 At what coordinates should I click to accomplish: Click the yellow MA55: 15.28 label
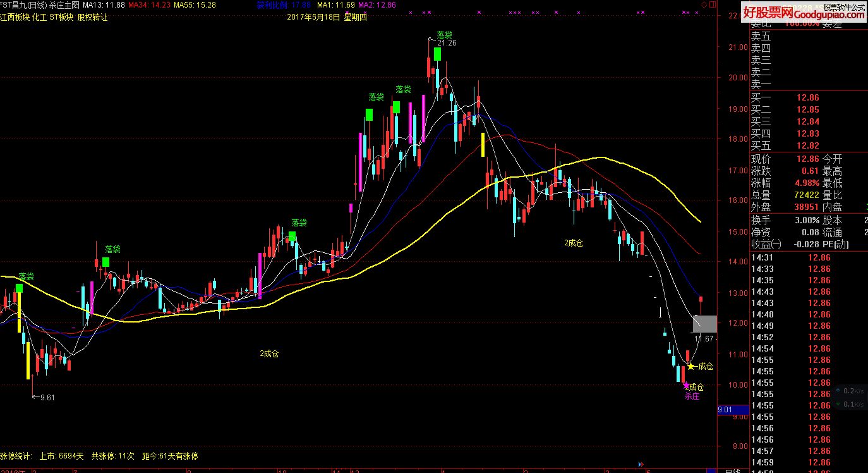pyautogui.click(x=195, y=4)
